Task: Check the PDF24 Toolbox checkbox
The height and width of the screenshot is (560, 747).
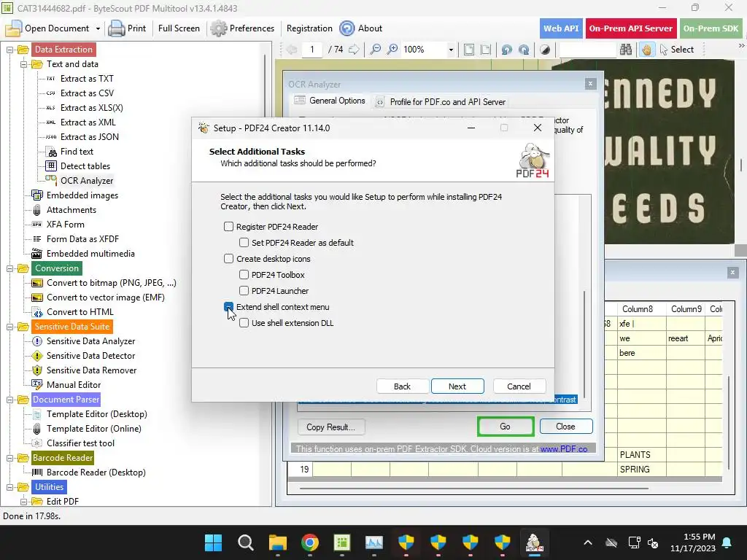Action: (244, 275)
